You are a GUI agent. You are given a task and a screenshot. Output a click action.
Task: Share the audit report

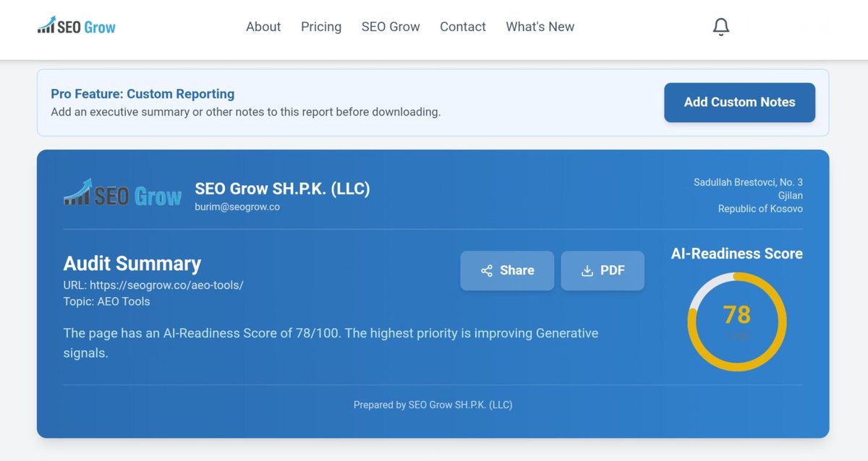[507, 271]
